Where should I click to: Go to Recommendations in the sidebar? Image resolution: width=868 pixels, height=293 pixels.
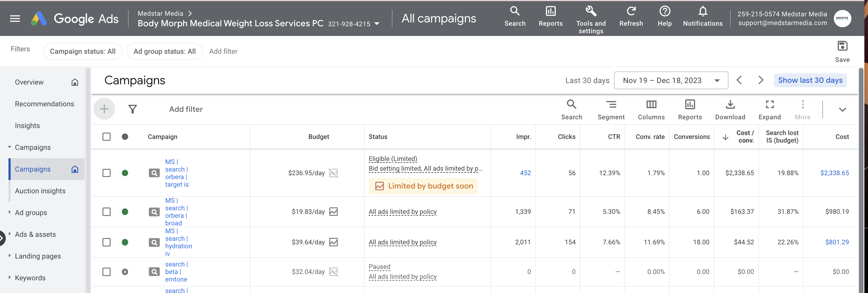[44, 104]
